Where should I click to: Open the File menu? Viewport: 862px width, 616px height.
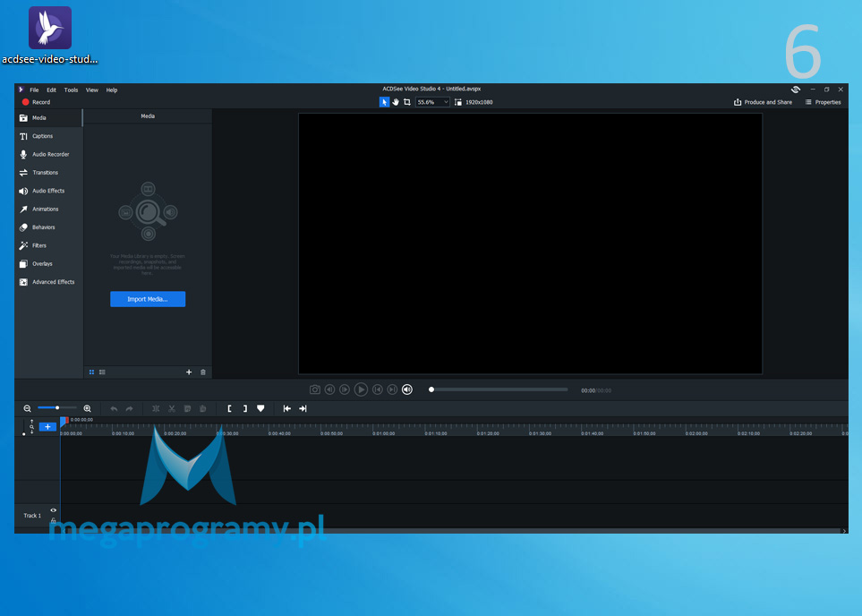pos(34,90)
